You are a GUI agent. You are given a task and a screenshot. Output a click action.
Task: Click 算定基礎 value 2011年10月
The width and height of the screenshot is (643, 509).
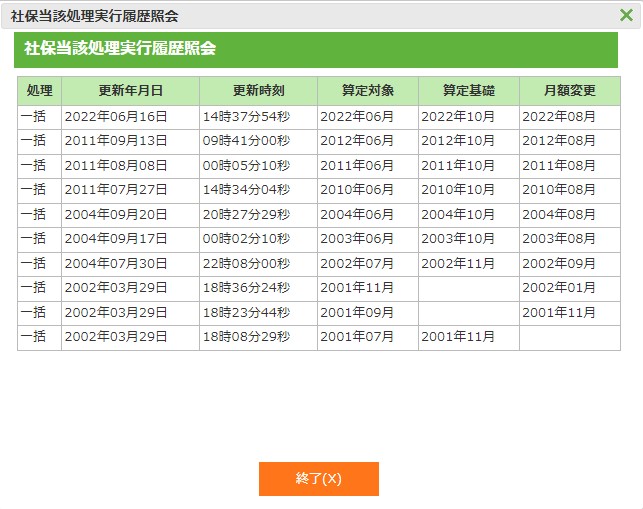458,166
